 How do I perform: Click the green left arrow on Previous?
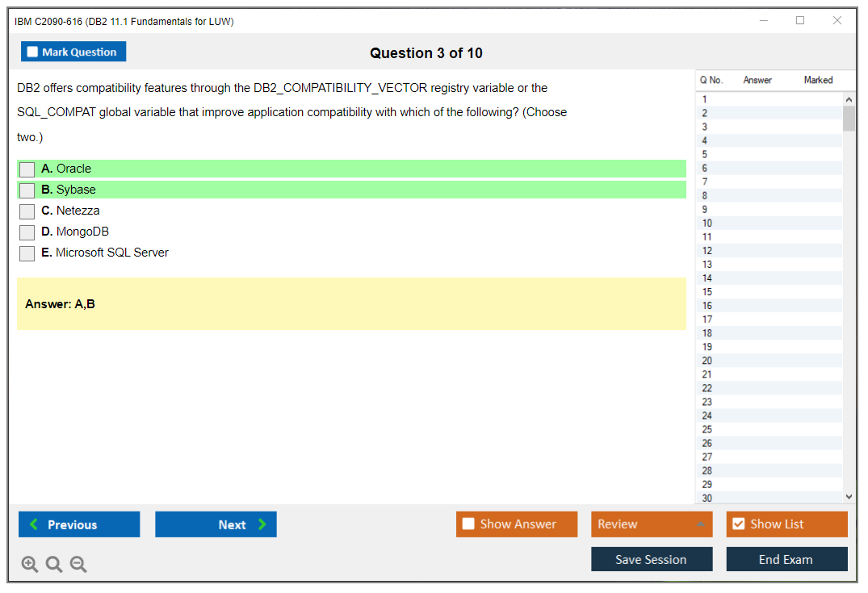click(x=34, y=524)
